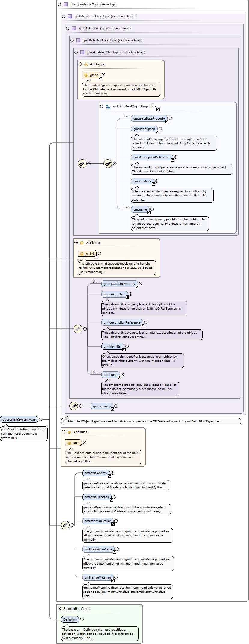Select the sequence compositor left of gml:axisAbbrev group

point(65,525)
